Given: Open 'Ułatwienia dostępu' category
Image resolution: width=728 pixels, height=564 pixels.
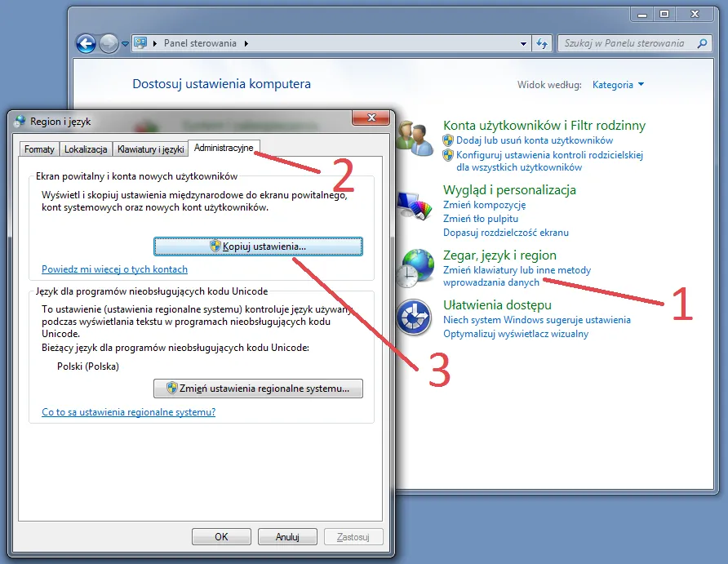Looking at the screenshot, I should 497,305.
